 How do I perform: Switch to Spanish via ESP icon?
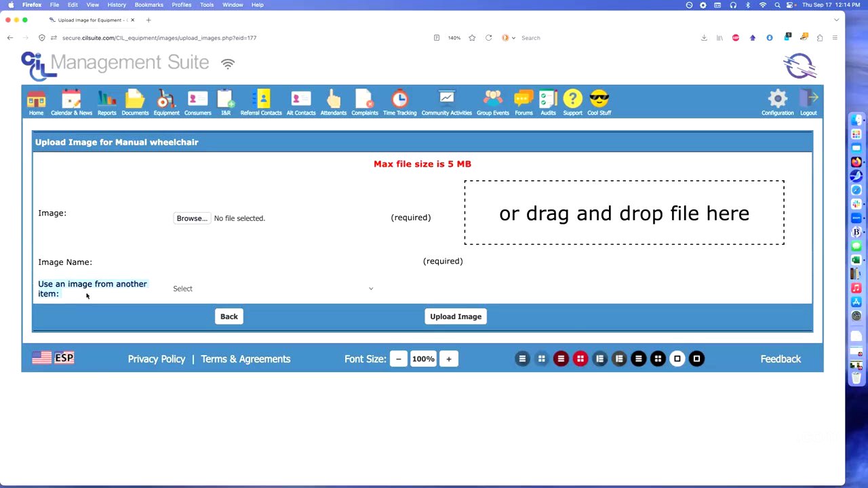(x=64, y=357)
